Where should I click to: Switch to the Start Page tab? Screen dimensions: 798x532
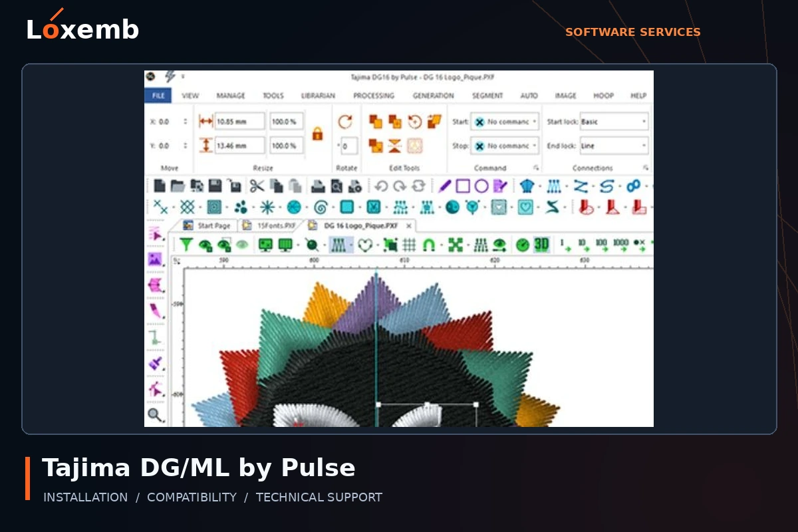pyautogui.click(x=207, y=225)
